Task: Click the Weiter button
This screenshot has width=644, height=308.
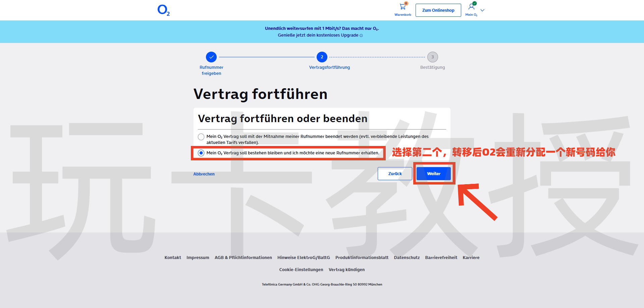Action: (434, 173)
